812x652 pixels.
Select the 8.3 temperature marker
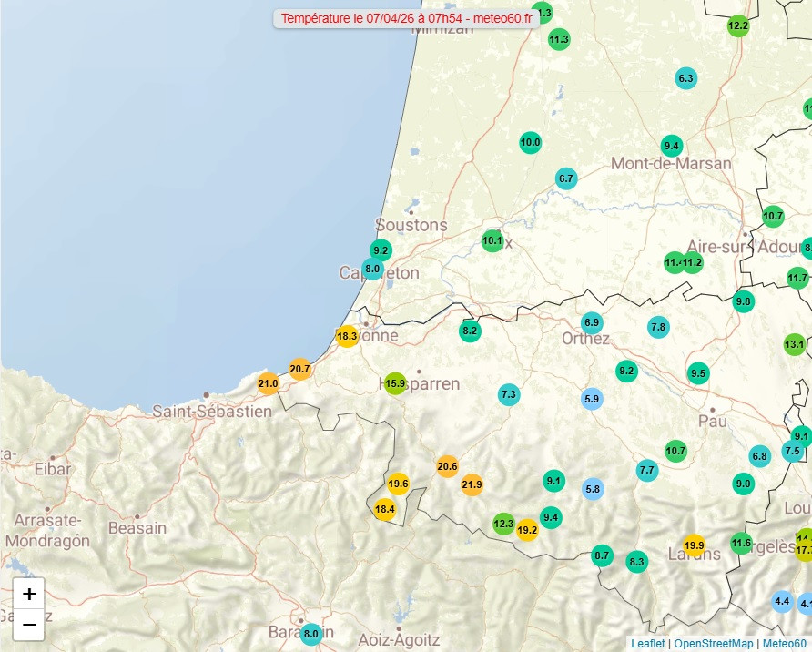[x=636, y=562]
